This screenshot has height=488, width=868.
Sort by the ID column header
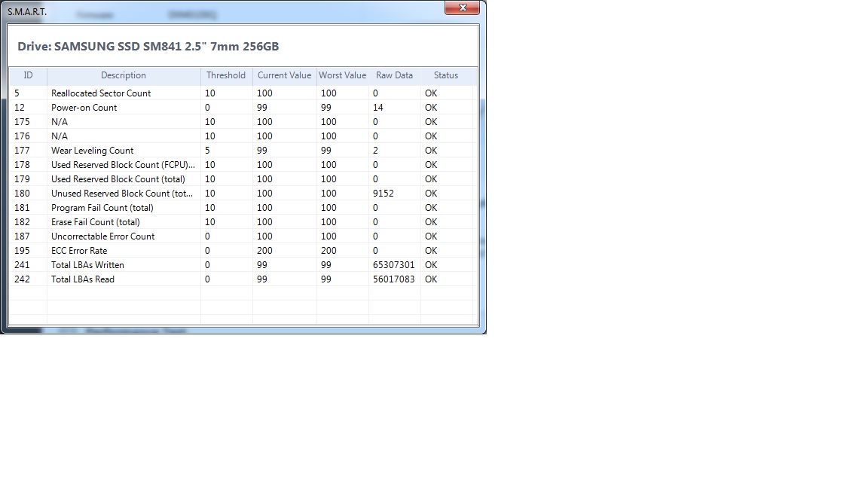coord(28,76)
